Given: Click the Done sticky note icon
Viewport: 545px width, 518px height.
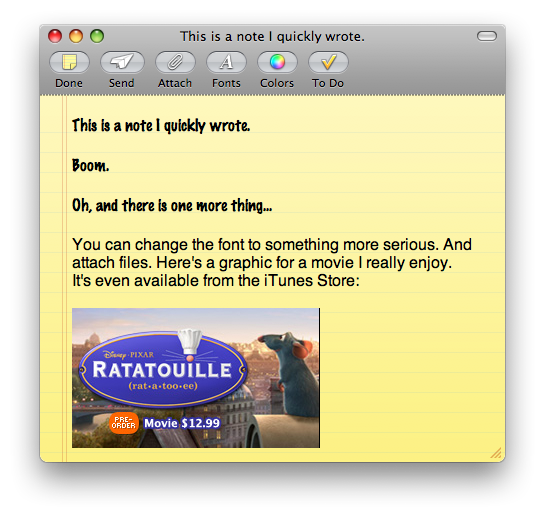Looking at the screenshot, I should point(69,62).
